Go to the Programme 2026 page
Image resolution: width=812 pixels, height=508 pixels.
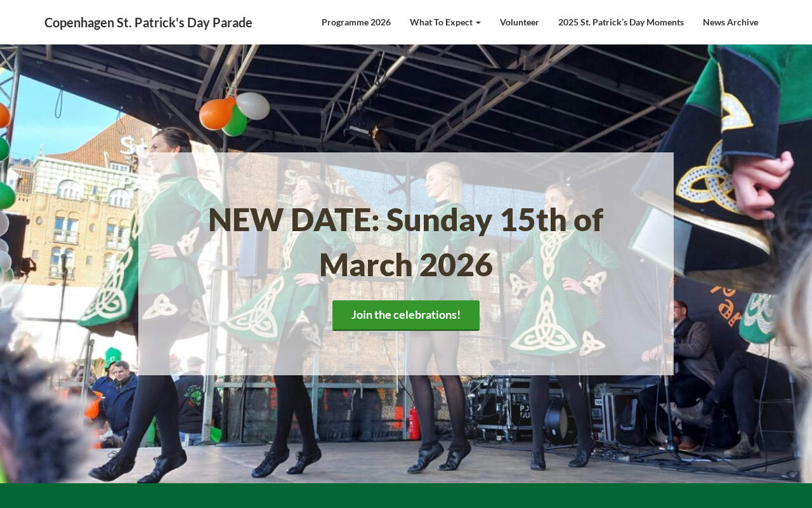[x=356, y=22]
